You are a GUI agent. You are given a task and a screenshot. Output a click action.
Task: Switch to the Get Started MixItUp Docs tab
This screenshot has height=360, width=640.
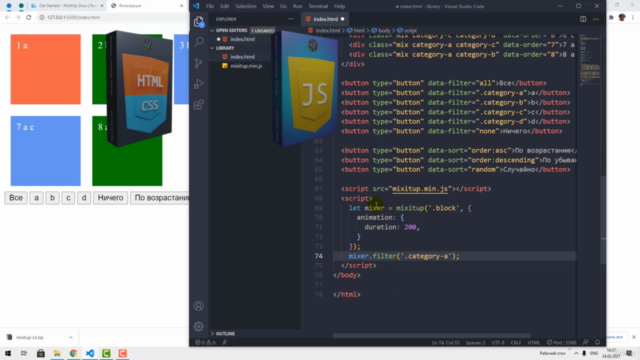click(x=67, y=6)
